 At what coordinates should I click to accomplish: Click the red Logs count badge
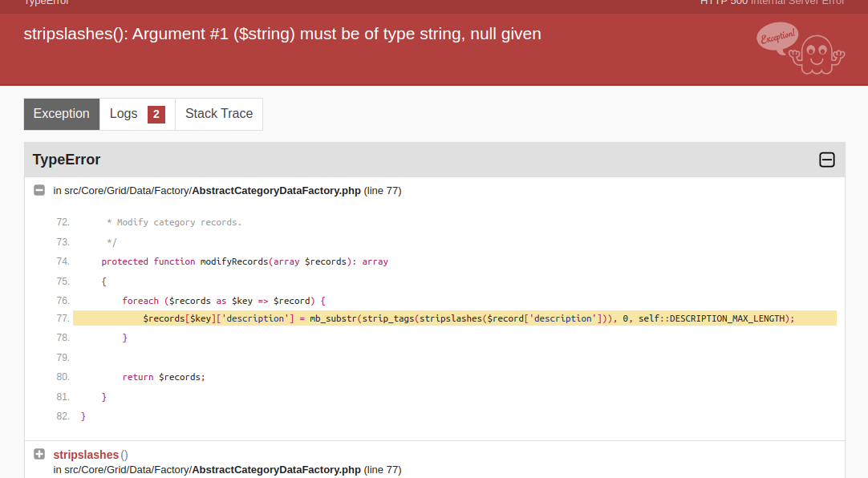tap(156, 114)
